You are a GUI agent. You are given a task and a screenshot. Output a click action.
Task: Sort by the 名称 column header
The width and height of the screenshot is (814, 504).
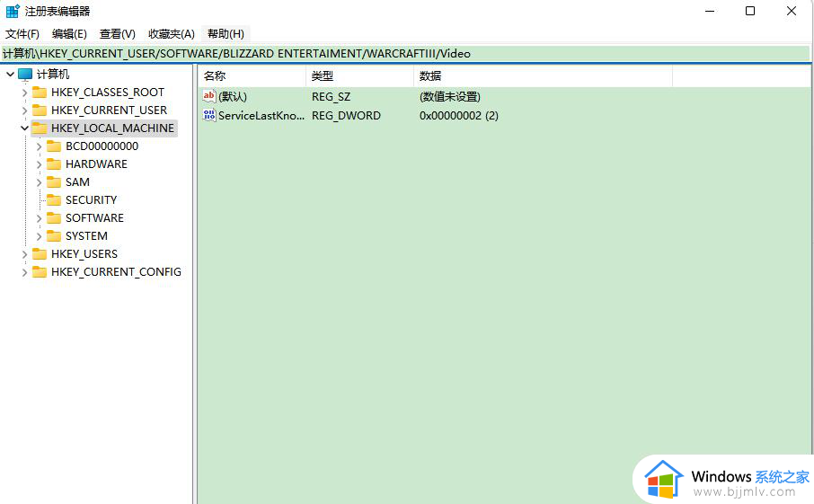[x=250, y=76]
